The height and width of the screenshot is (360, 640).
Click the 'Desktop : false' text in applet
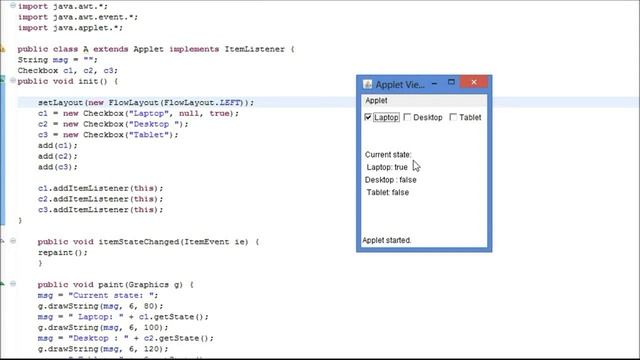pos(391,180)
